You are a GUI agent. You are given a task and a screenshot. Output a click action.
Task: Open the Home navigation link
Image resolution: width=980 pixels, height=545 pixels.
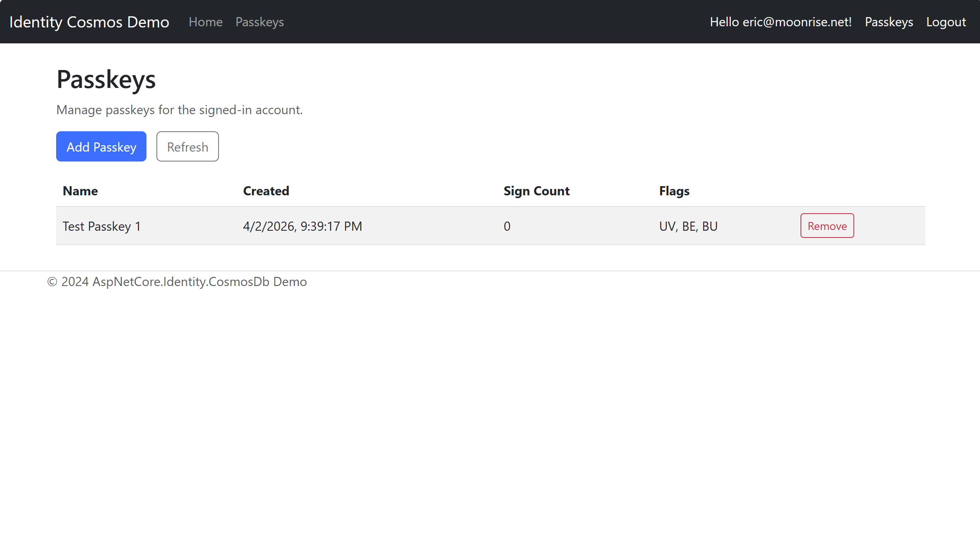coord(205,22)
